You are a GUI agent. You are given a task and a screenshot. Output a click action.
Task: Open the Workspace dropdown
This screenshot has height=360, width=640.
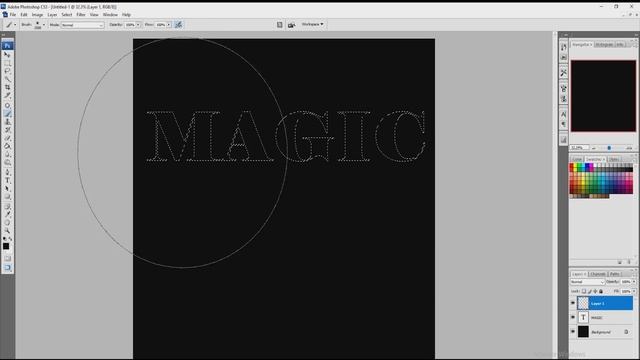313,24
